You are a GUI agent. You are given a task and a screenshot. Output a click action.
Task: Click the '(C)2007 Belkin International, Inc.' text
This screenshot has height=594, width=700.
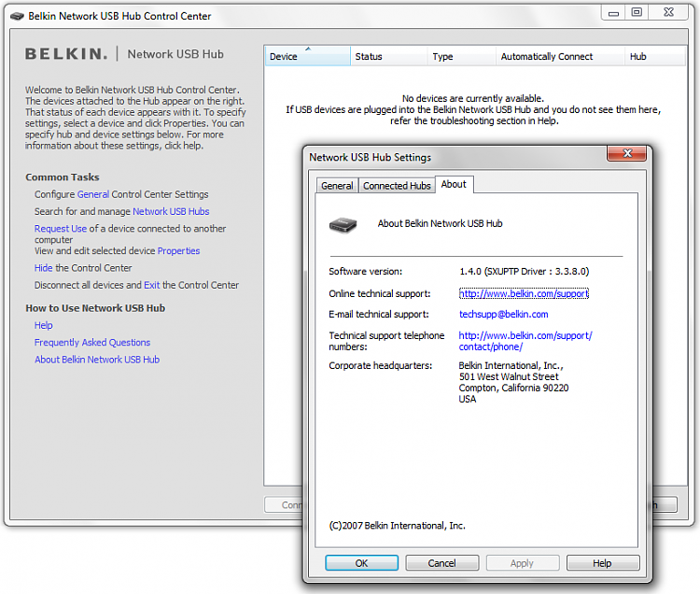click(x=397, y=526)
